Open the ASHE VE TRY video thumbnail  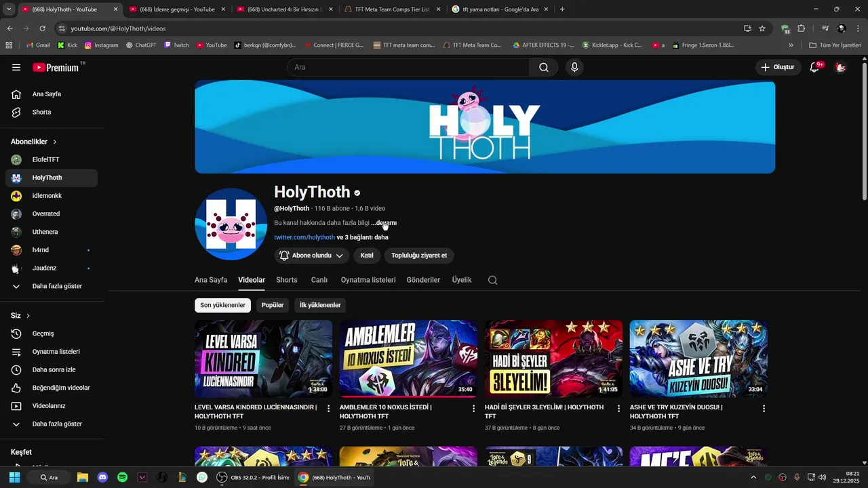point(698,359)
